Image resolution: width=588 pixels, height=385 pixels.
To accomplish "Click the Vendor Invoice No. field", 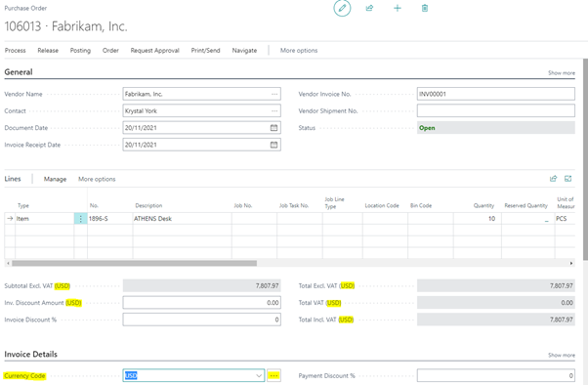I will (x=496, y=94).
